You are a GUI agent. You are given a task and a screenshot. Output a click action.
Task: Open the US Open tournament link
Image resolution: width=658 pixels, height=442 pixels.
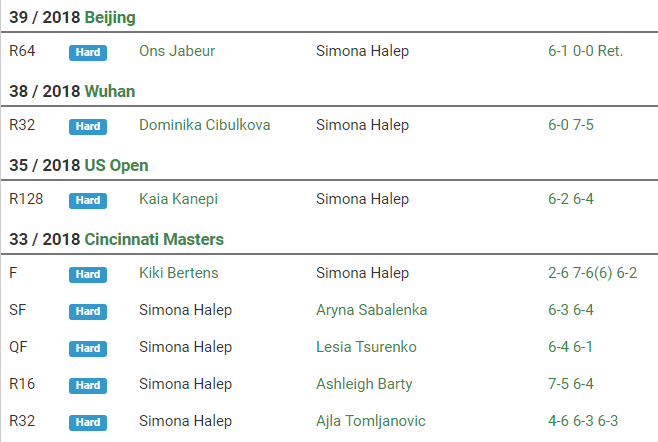coord(116,165)
